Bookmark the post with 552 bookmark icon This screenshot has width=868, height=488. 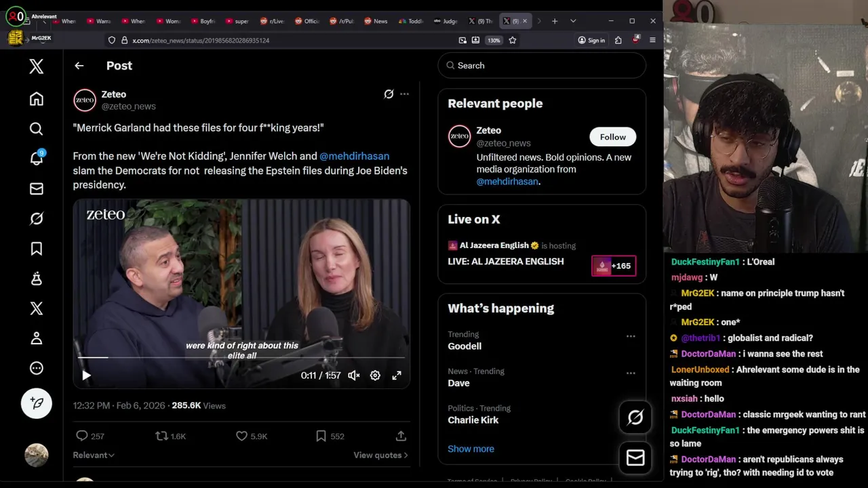pyautogui.click(x=321, y=436)
